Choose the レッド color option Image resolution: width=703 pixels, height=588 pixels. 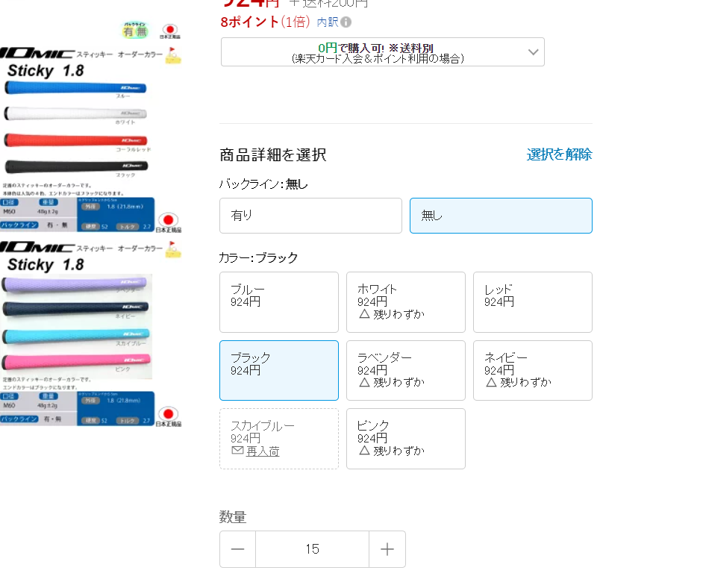click(x=532, y=302)
